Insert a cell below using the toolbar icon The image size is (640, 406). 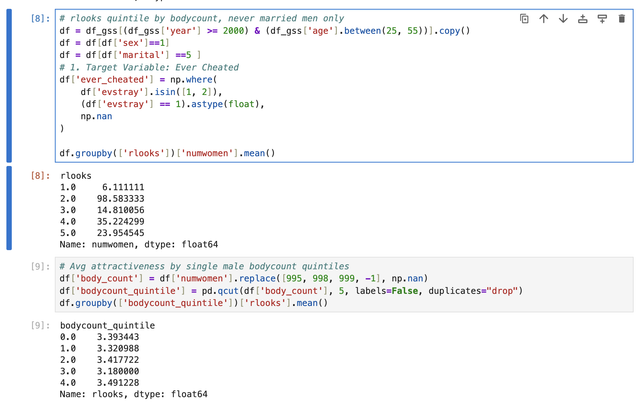[602, 19]
